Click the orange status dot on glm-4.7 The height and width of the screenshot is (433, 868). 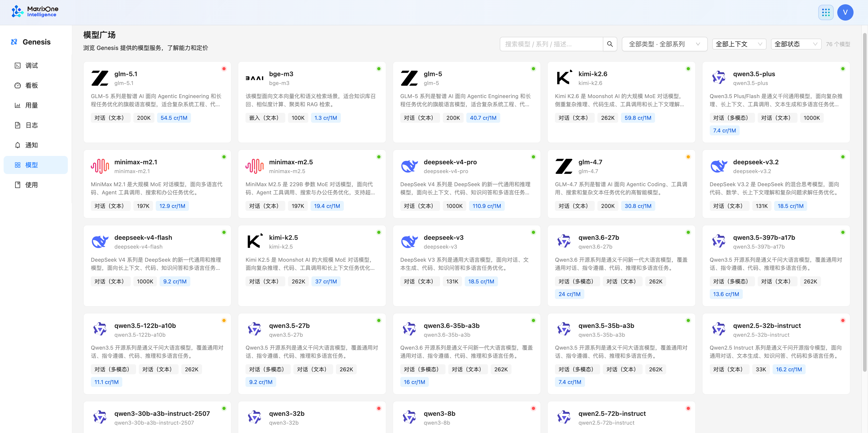688,157
